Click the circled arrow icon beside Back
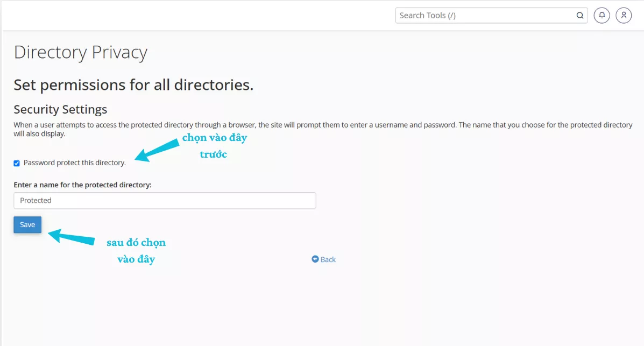 coord(315,259)
